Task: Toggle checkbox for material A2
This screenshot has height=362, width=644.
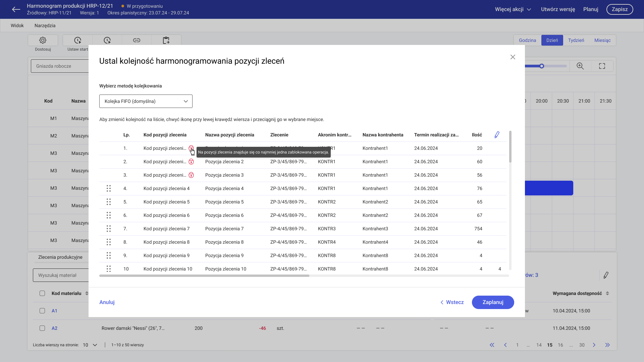Action: coord(42,328)
